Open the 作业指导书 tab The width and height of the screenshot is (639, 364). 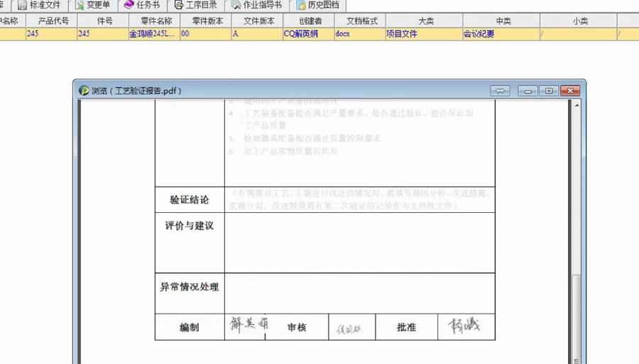tap(256, 5)
